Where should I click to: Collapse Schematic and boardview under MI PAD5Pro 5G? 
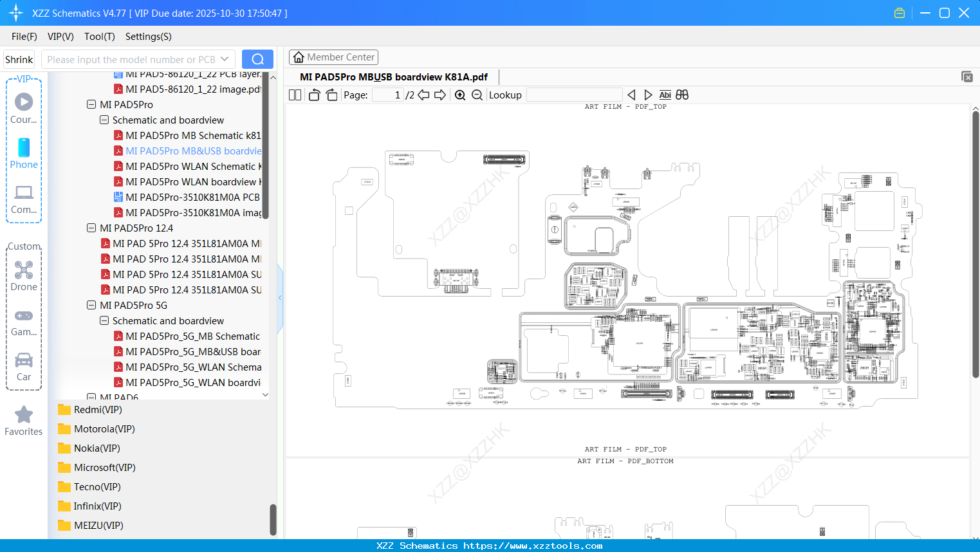click(104, 320)
